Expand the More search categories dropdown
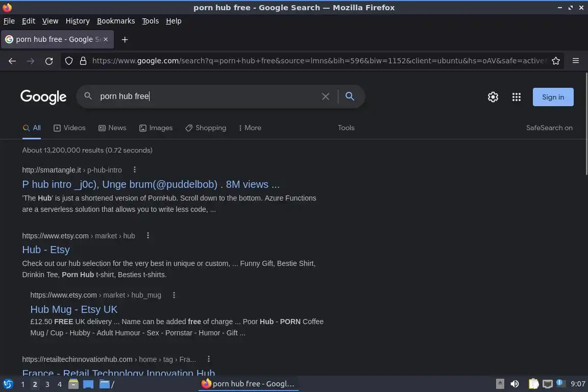 click(250, 128)
